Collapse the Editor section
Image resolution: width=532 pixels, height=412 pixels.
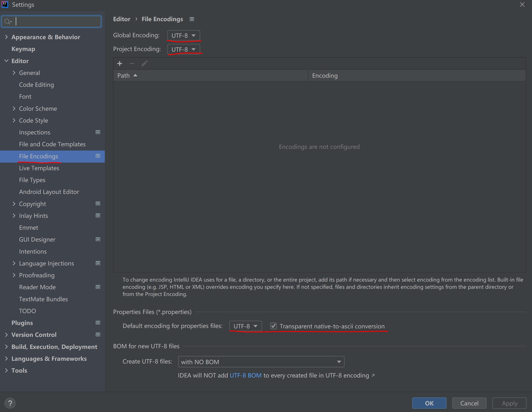[x=7, y=61]
